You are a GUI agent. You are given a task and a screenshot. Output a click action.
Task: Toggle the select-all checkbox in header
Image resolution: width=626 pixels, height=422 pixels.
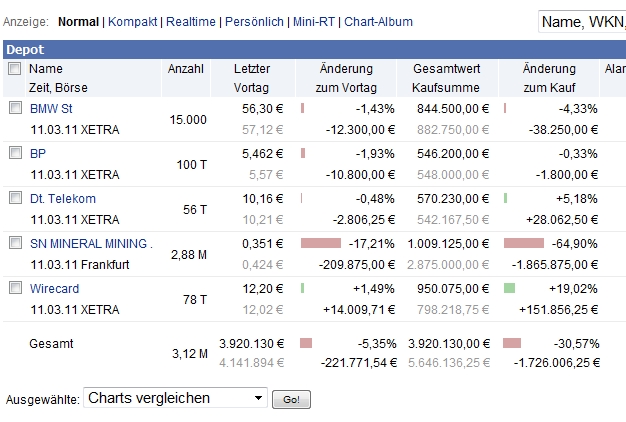[15, 69]
